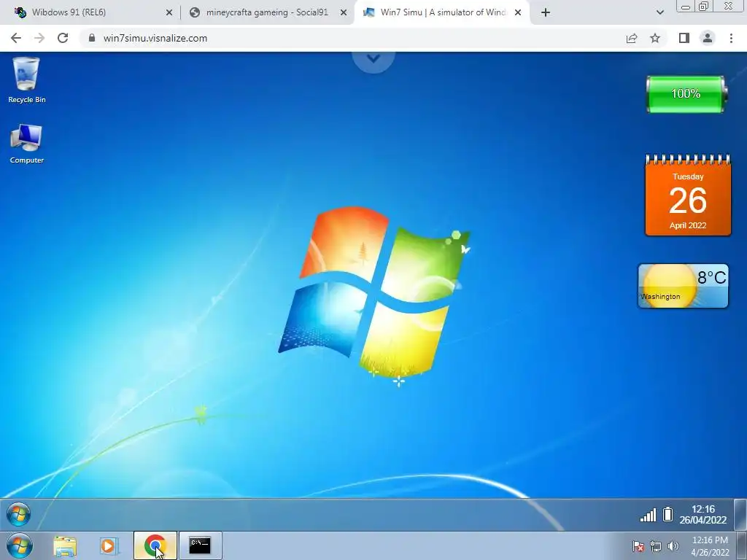The height and width of the screenshot is (560, 747).
Task: Open the Command Prompt taskbar icon
Action: tap(200, 545)
